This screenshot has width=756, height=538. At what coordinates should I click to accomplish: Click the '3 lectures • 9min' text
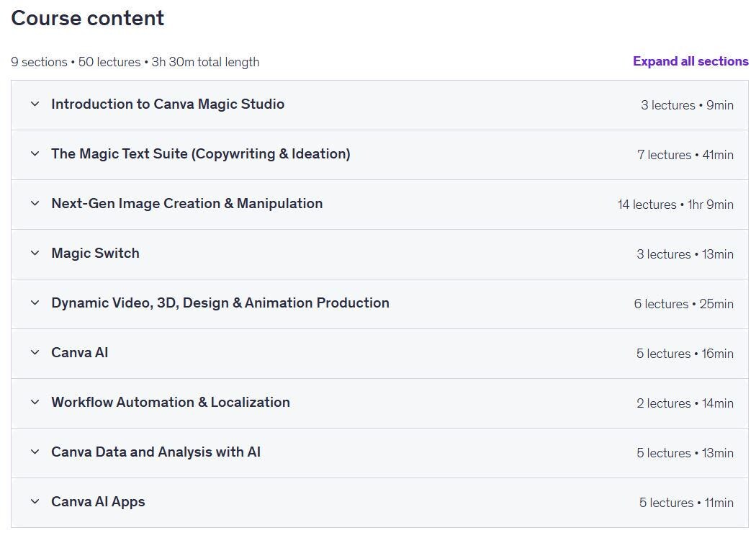(x=687, y=105)
